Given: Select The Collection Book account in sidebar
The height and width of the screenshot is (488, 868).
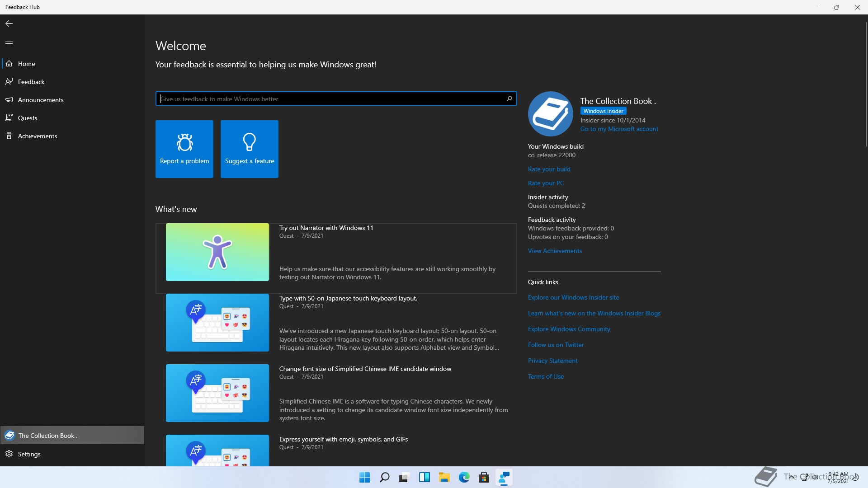Looking at the screenshot, I should tap(72, 436).
